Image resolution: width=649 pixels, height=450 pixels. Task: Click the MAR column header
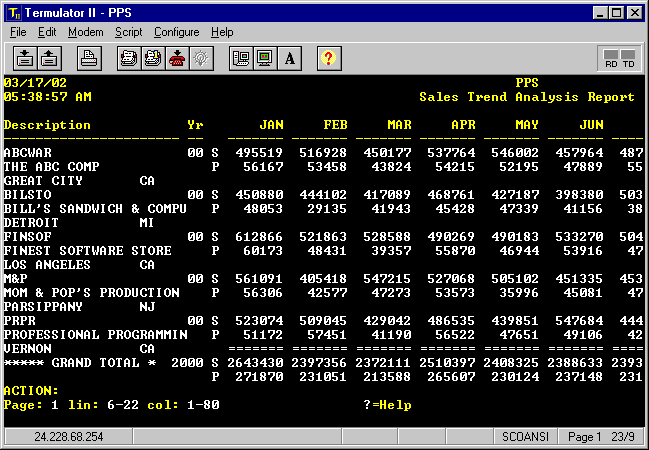(x=399, y=125)
